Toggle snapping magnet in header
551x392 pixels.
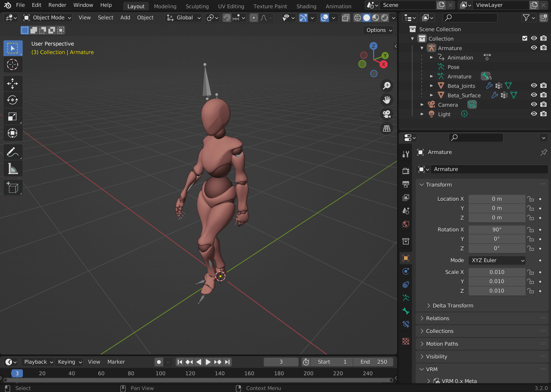point(227,18)
